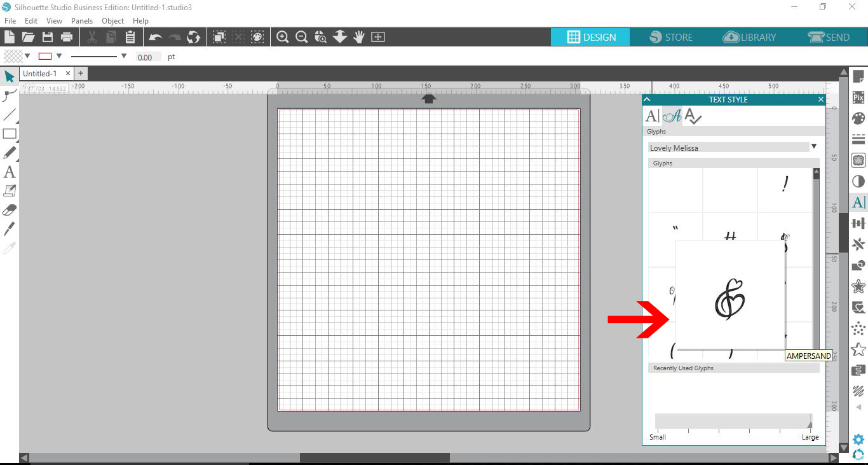Image resolution: width=868 pixels, height=465 pixels.
Task: Select the Eraser tool
Action: point(10,210)
